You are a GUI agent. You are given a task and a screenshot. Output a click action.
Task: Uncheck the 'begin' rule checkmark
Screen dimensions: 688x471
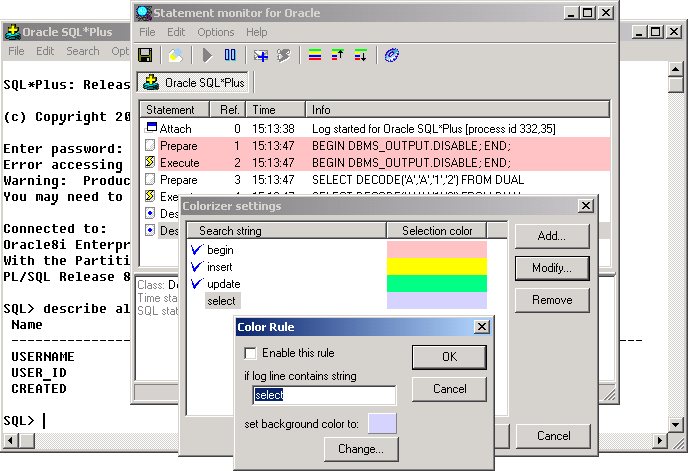[197, 249]
